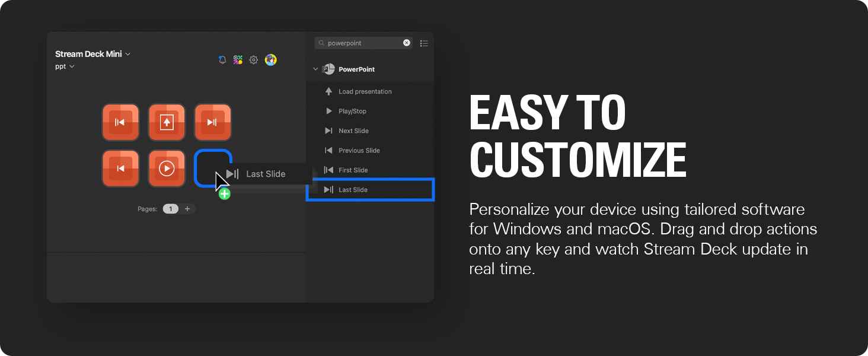This screenshot has height=356, width=868.
Task: Select Load presentation in the action list
Action: coord(365,91)
